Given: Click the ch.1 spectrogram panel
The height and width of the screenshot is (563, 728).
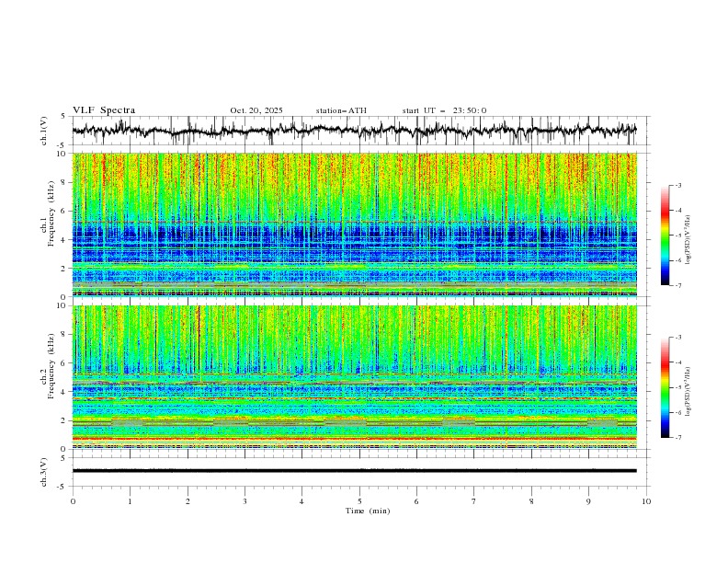Looking at the screenshot, I should [x=354, y=224].
